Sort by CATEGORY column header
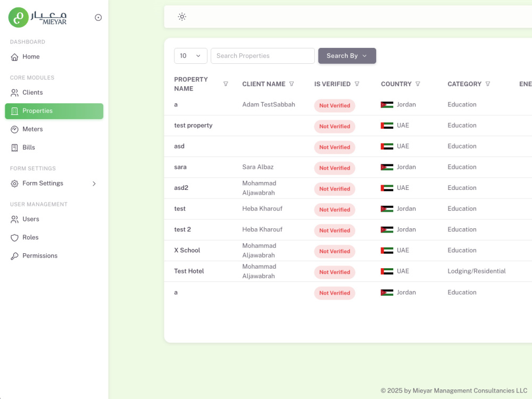This screenshot has width=532, height=399. pos(464,84)
